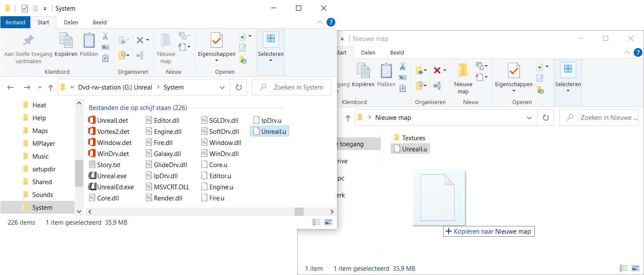Screen dimensions: 644x275
Task: Select Vortex2.det file in System window
Action: coord(109,131)
